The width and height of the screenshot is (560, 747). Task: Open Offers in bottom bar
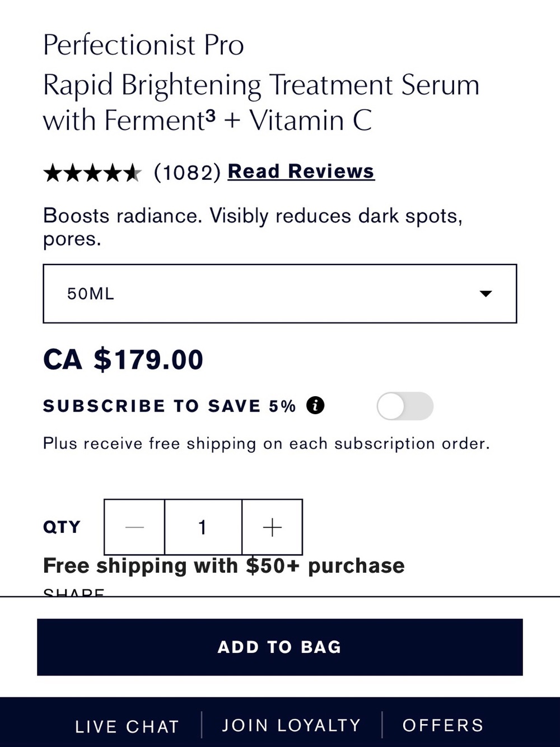[x=443, y=725]
